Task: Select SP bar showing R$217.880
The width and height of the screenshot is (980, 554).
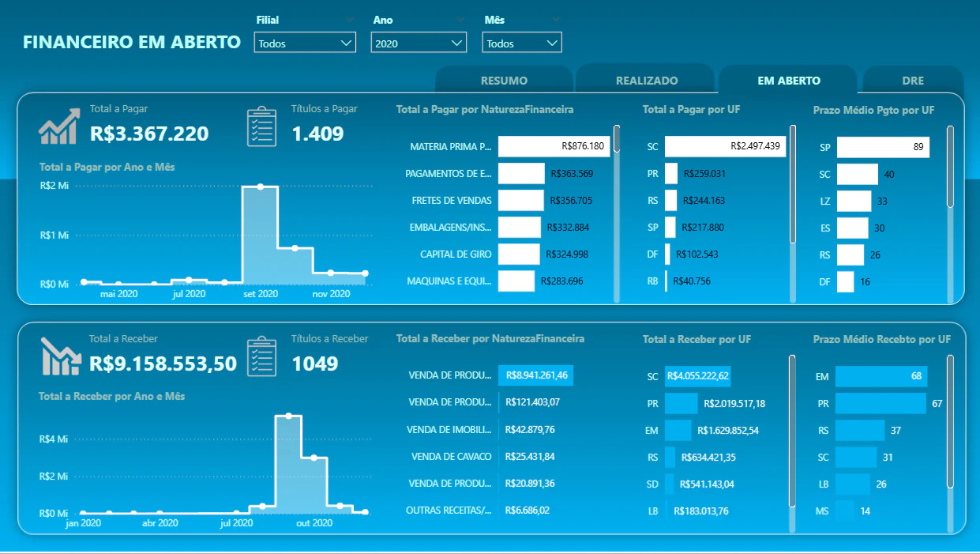Action: click(670, 227)
